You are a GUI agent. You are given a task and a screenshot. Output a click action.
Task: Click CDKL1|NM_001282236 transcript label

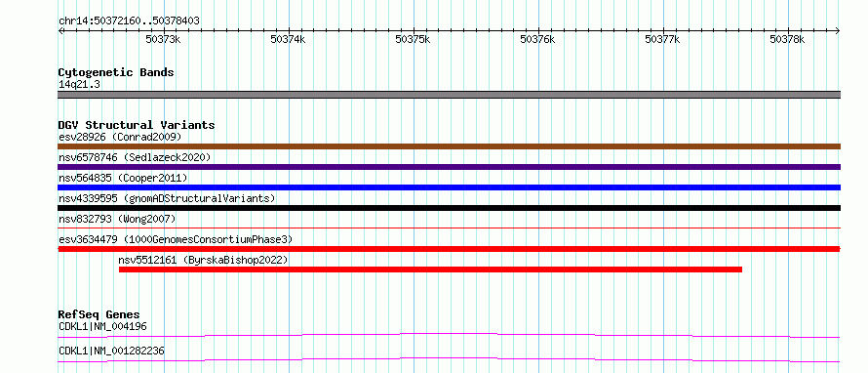click(111, 351)
